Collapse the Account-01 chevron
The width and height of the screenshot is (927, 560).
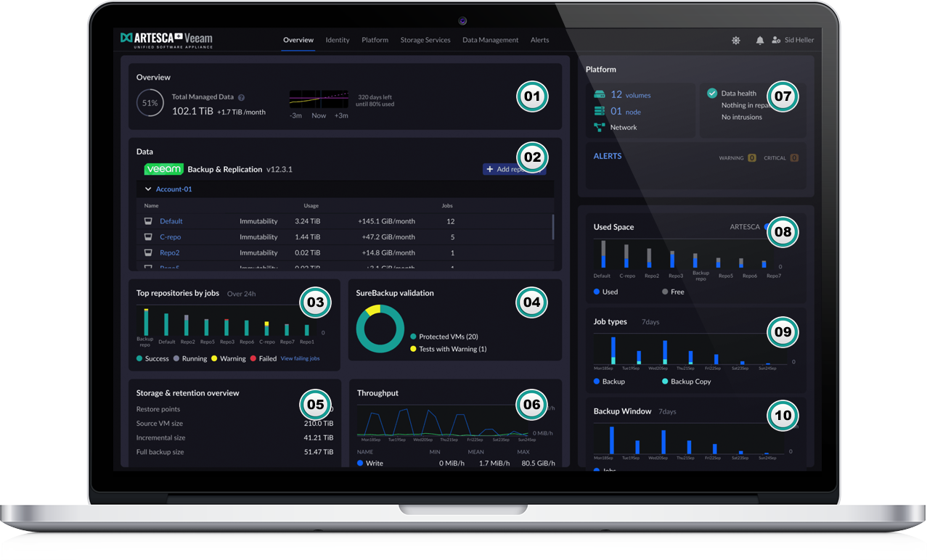point(148,189)
